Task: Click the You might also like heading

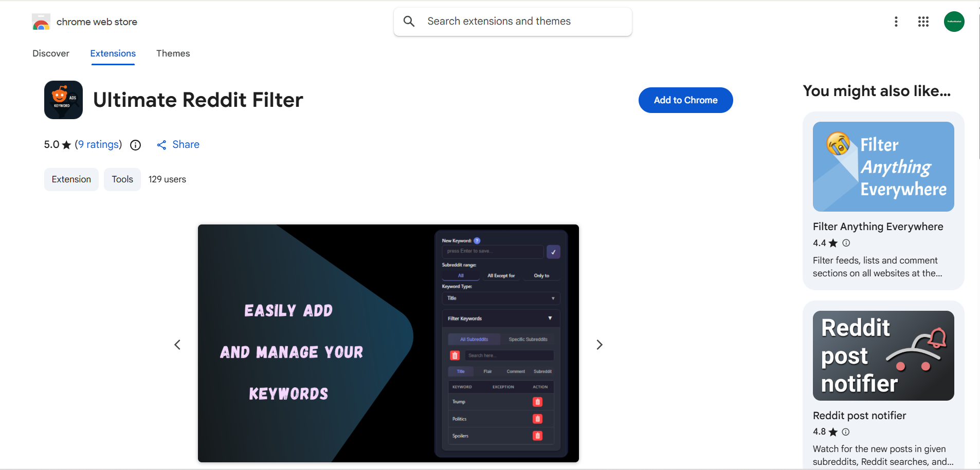Action: click(877, 91)
